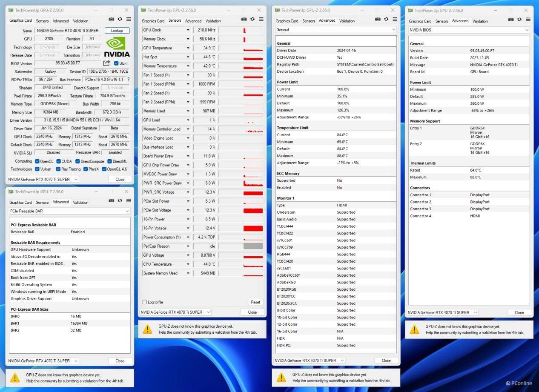Click the camera screenshot icon in the Sensors window
This screenshot has height=392, width=539.
(244, 19)
